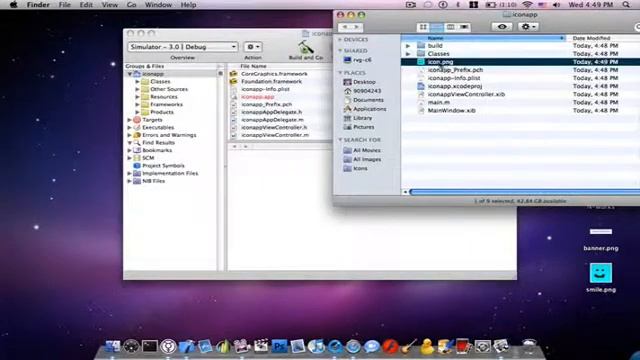Sort Finder list by Name column
This screenshot has height=360, width=640.
(x=484, y=38)
